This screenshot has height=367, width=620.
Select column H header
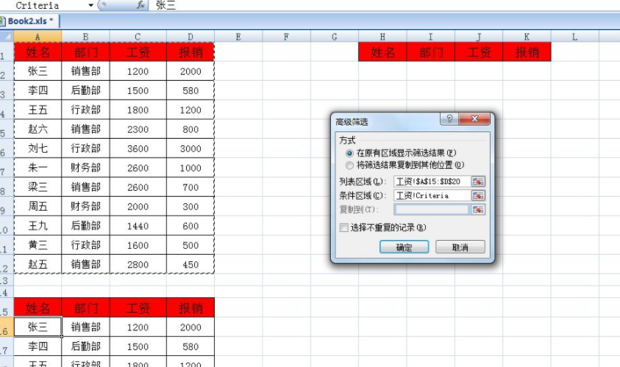pos(383,37)
